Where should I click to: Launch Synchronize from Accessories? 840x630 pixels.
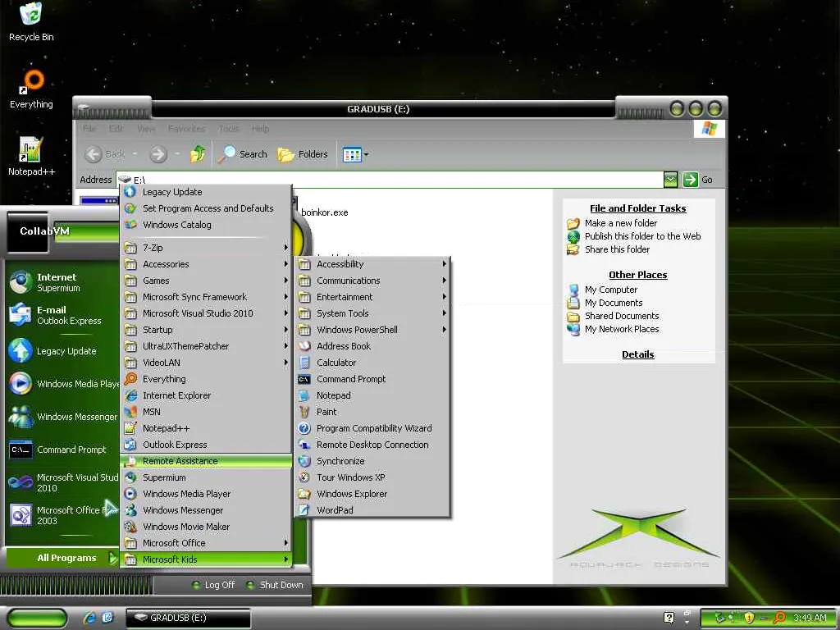[x=372, y=461]
